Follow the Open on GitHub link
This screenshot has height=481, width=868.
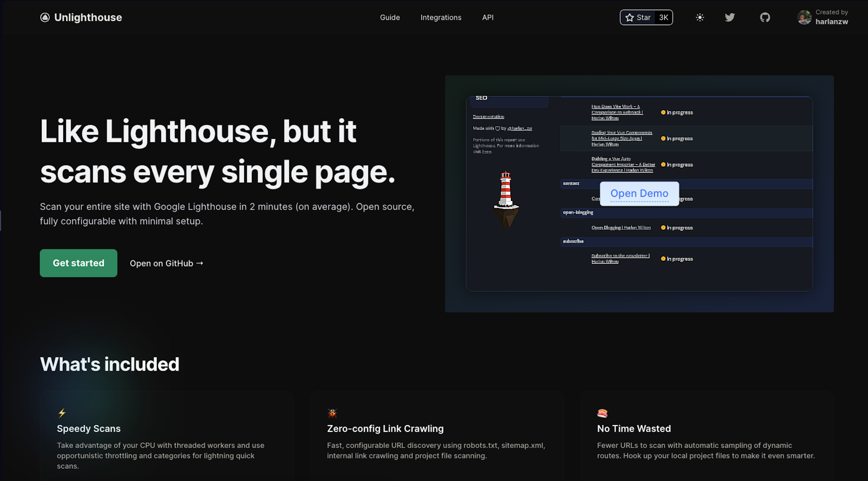pos(166,263)
